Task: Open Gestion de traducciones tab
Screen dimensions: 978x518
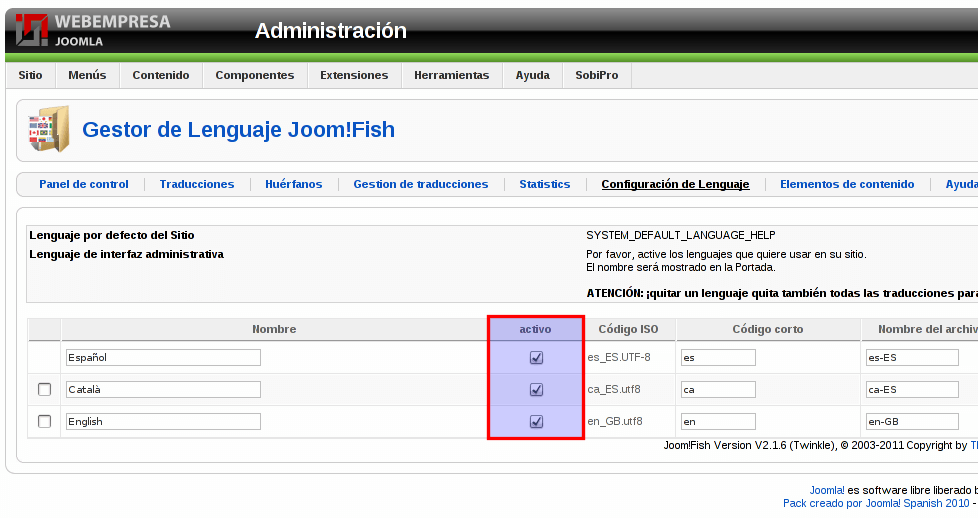Action: coord(421,184)
